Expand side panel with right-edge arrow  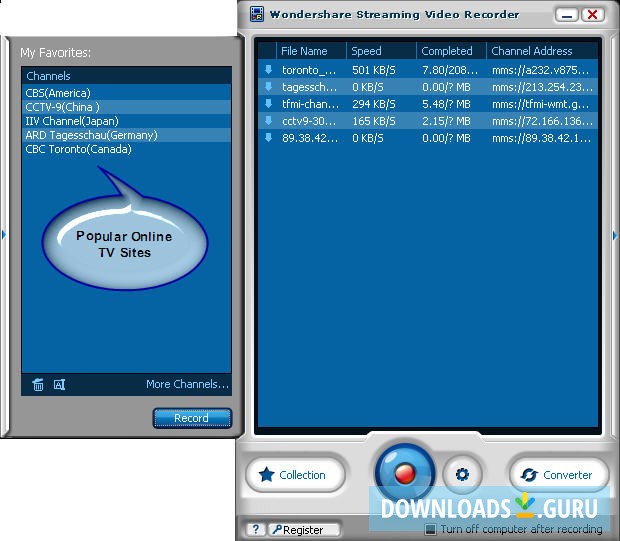point(615,235)
